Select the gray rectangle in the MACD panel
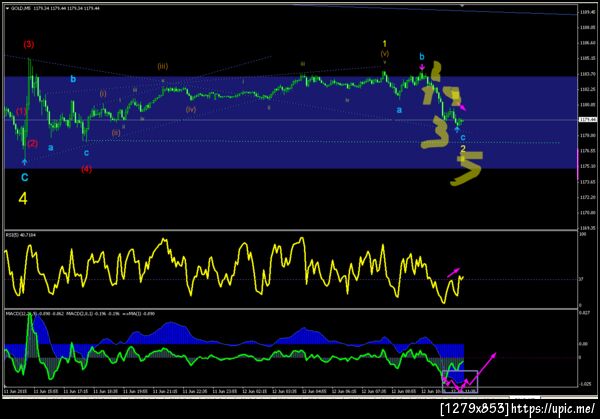The width and height of the screenshot is (600, 419). pyautogui.click(x=460, y=382)
